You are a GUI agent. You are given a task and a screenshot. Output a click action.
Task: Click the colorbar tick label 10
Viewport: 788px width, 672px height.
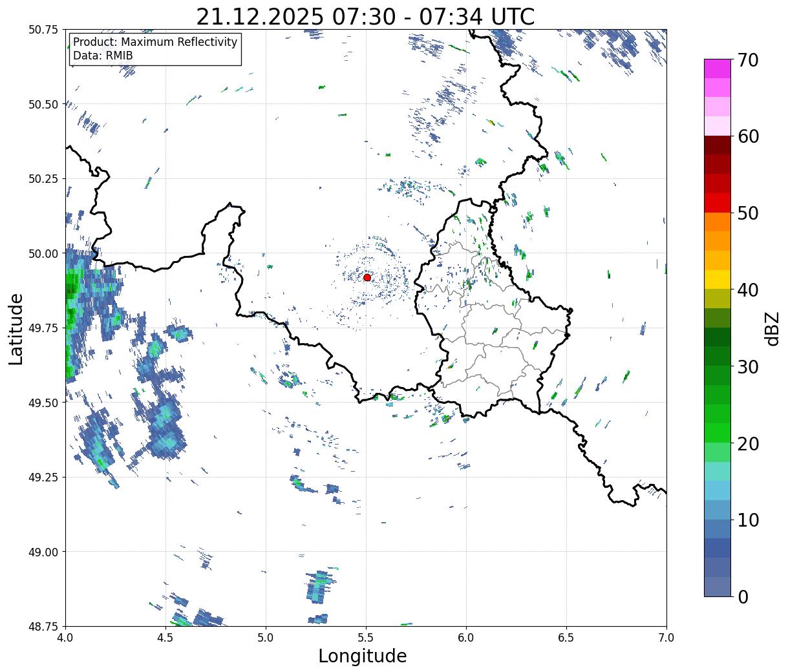(747, 520)
